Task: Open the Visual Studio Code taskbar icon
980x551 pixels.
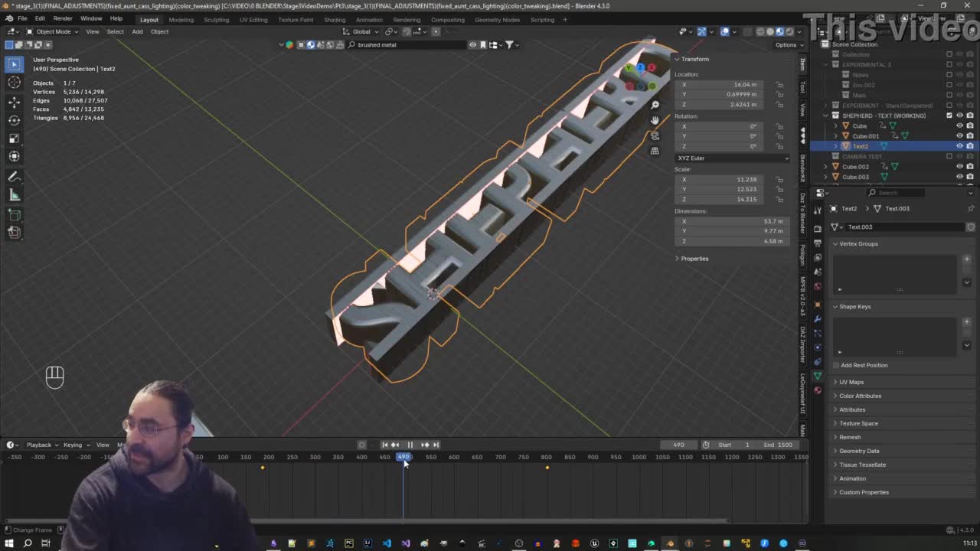Action: pos(387,543)
